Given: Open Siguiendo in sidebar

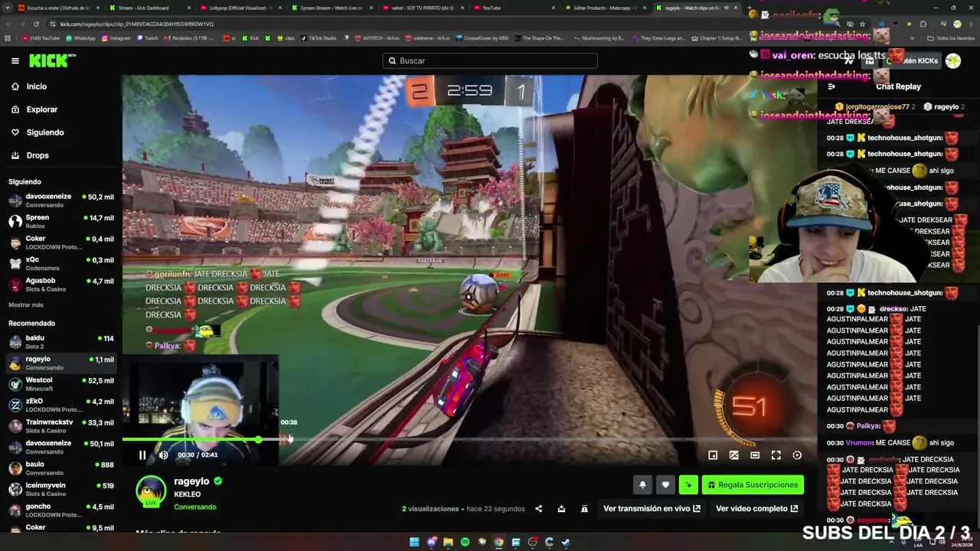Looking at the screenshot, I should pyautogui.click(x=45, y=132).
